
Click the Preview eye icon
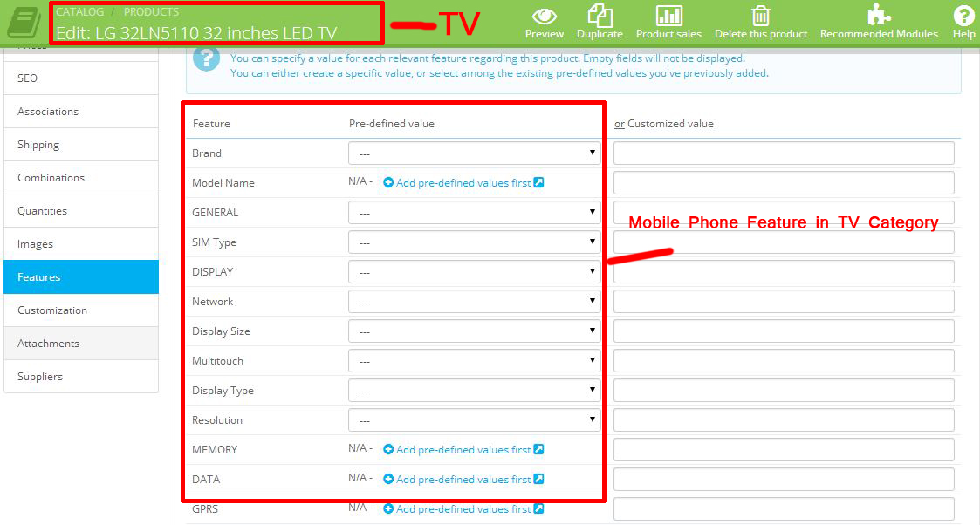coord(544,16)
